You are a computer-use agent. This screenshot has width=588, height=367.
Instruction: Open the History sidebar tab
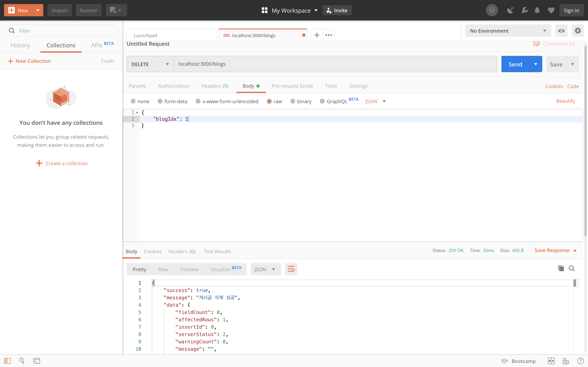20,45
